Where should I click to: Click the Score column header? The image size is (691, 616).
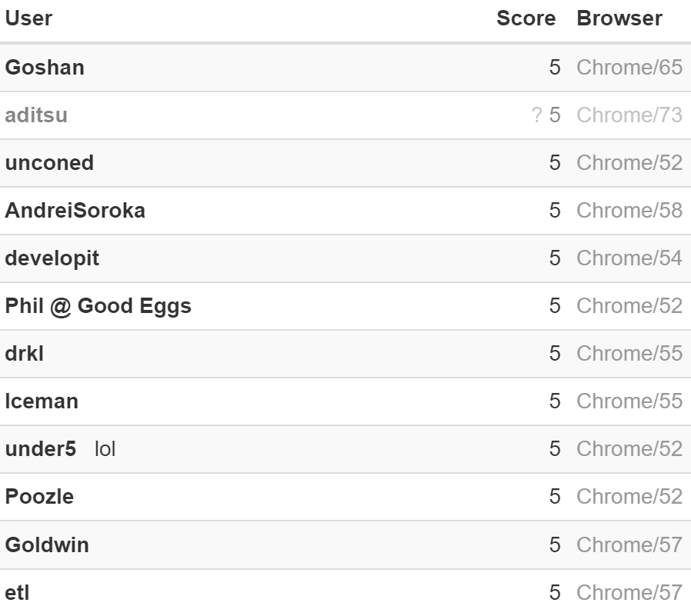pos(526,18)
